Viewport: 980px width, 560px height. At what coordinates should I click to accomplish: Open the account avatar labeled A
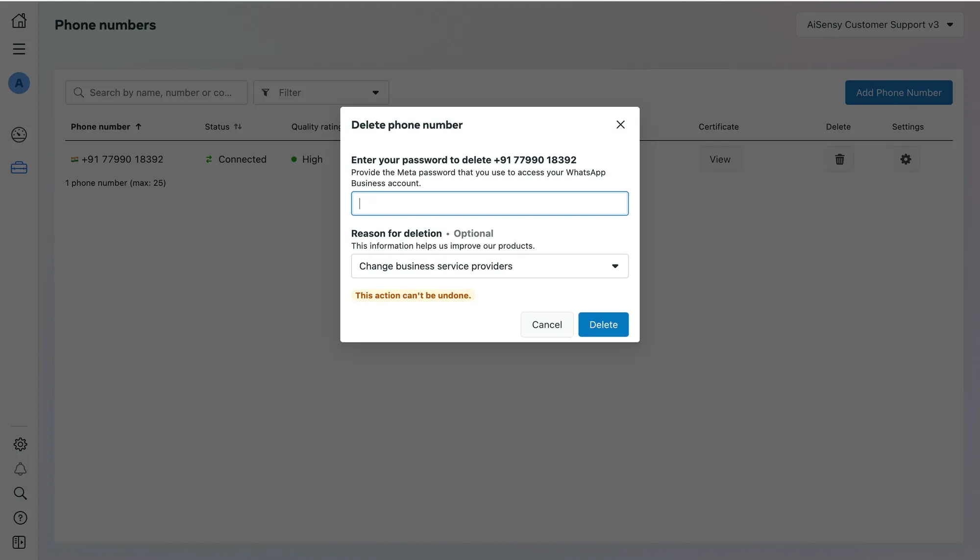point(19,83)
